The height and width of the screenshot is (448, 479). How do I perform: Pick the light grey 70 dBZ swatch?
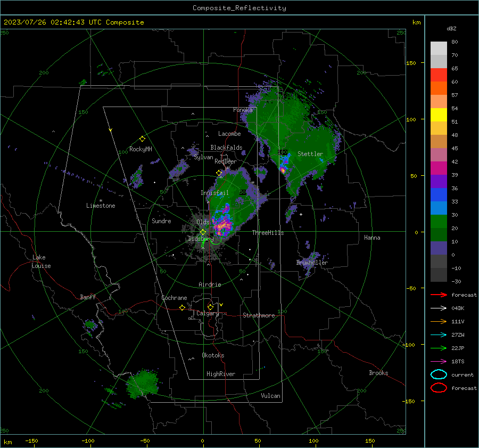pos(439,61)
